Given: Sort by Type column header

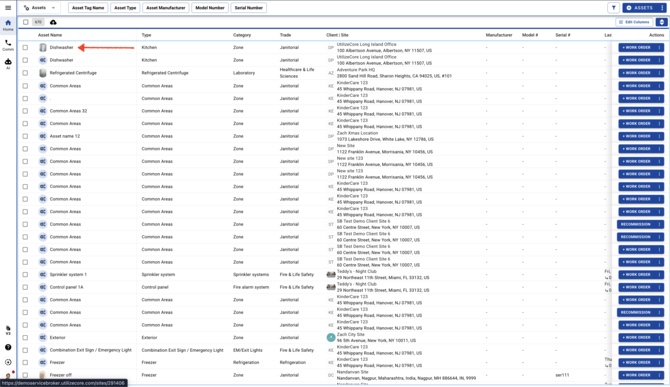Looking at the screenshot, I should (x=147, y=35).
